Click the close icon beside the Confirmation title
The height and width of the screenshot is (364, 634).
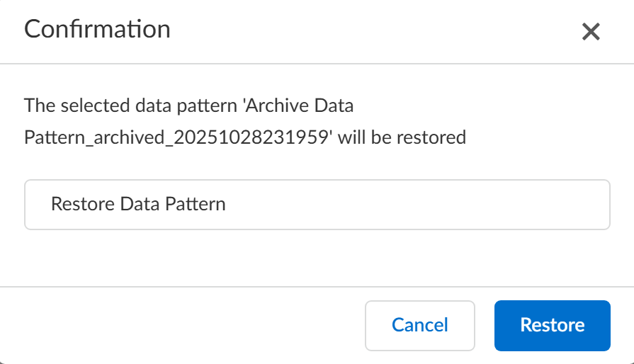click(x=591, y=32)
